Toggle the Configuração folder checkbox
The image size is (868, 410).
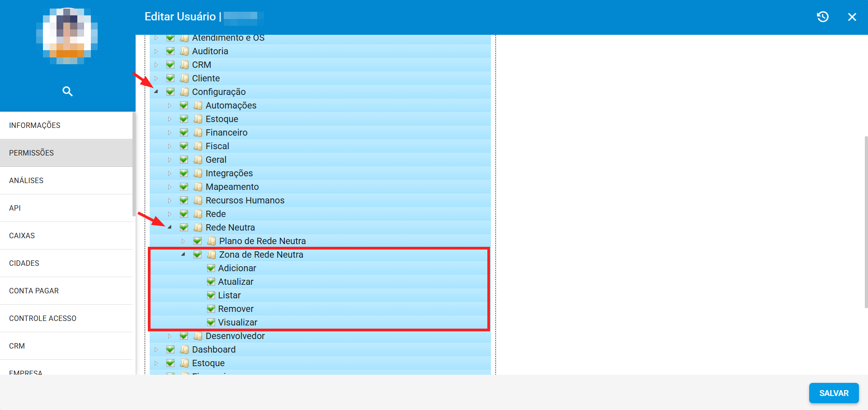point(170,92)
